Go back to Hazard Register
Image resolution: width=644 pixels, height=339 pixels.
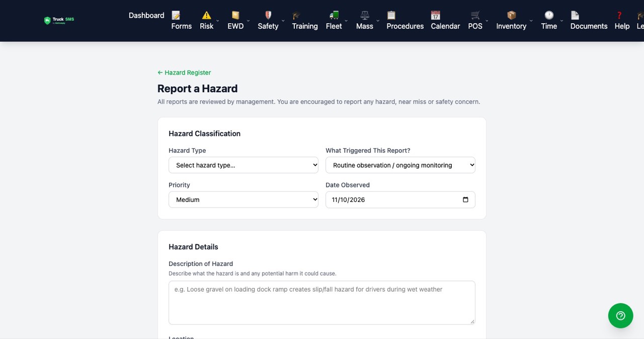tap(184, 73)
